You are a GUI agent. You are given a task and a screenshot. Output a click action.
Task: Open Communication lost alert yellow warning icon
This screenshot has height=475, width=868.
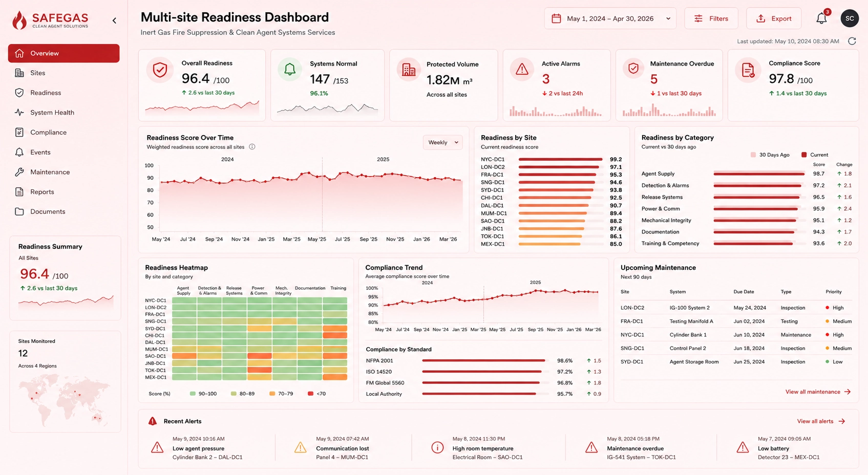point(300,447)
